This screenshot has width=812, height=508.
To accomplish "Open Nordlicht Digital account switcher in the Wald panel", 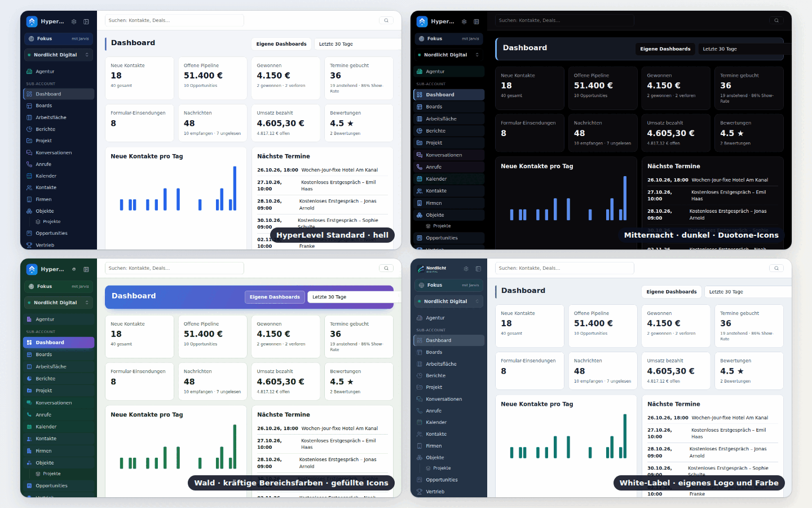I will pyautogui.click(x=59, y=303).
